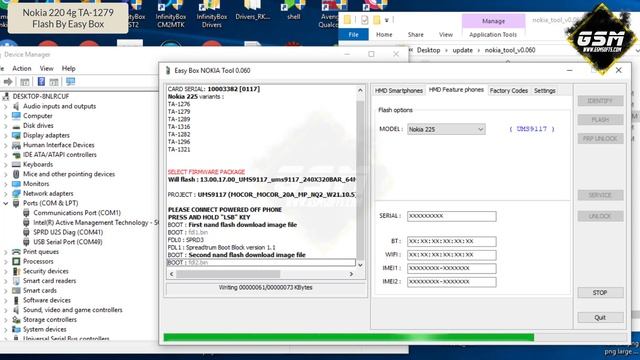
Task: Open the InfinityBox CM2MTK desktop shortcut
Action: coord(171,14)
